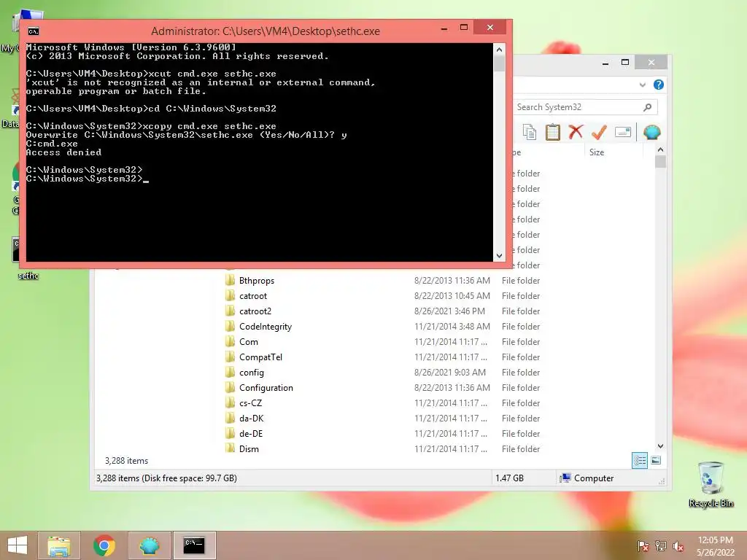The image size is (747, 560).
Task: Select the Dism folder icon
Action: (230, 448)
